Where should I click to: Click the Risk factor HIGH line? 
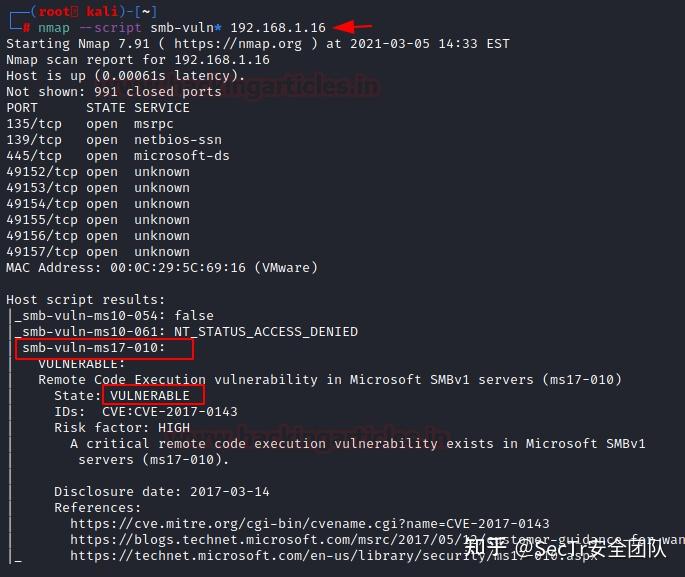(x=121, y=428)
